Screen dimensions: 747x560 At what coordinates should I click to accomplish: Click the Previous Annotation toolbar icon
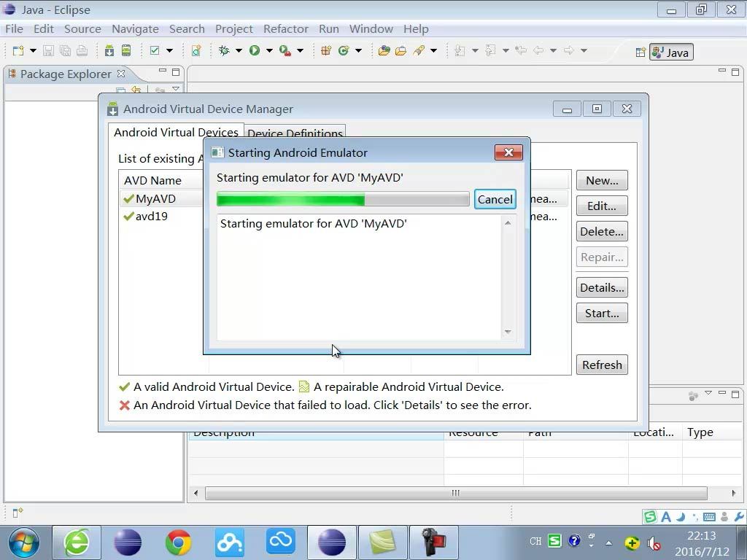(x=490, y=50)
